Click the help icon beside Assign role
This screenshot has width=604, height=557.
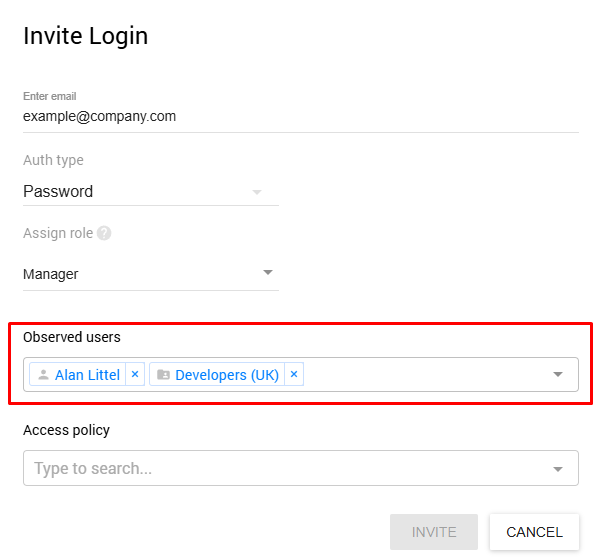[104, 233]
